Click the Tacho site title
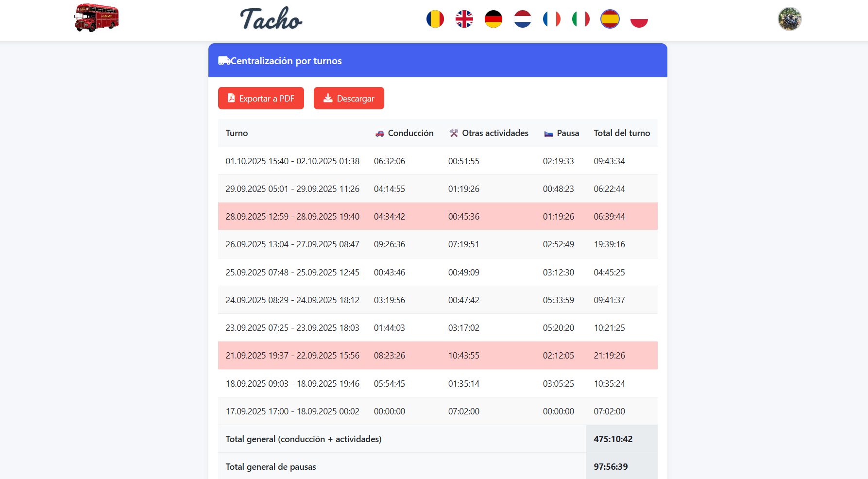This screenshot has height=479, width=868. coord(271,19)
